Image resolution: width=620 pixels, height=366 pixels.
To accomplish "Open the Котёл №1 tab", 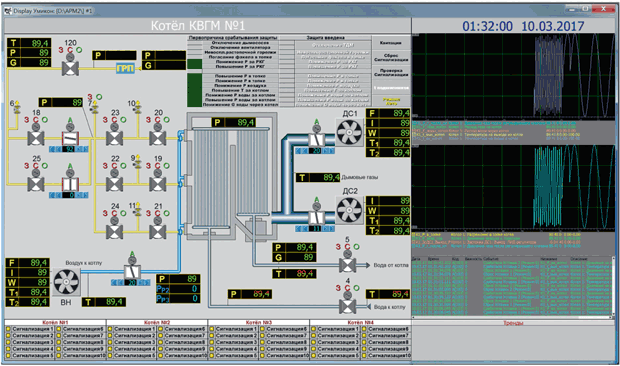I will pyautogui.click(x=55, y=323).
